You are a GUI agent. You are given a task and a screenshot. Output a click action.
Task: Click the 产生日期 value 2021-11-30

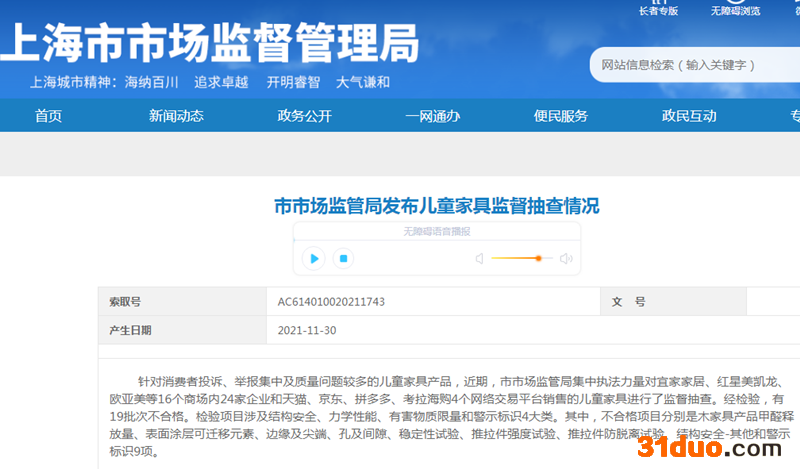click(x=307, y=330)
